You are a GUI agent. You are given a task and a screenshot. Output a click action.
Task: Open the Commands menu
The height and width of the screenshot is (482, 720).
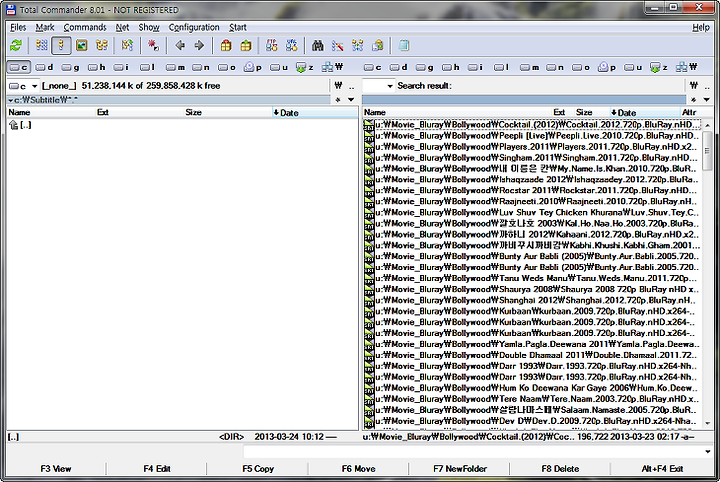pos(85,28)
